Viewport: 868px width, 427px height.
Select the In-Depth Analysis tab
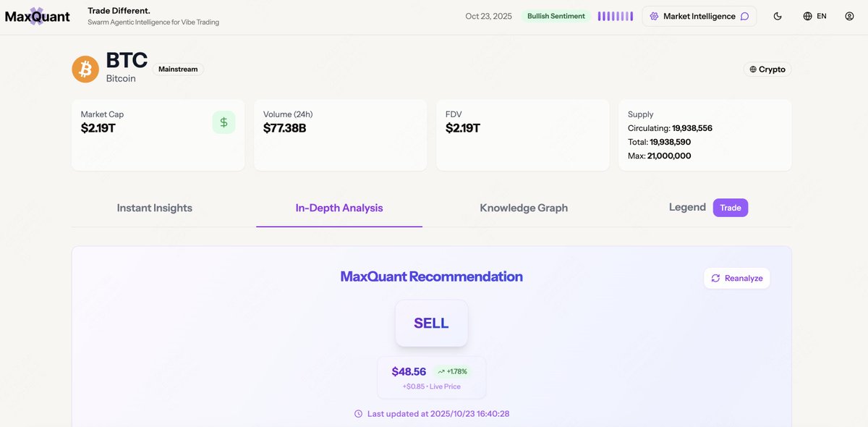[x=339, y=208]
